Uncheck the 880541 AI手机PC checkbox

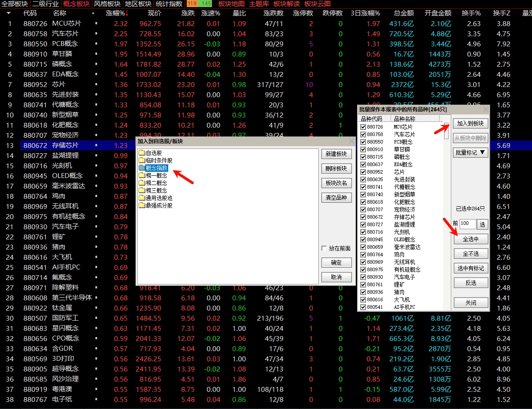point(363,307)
